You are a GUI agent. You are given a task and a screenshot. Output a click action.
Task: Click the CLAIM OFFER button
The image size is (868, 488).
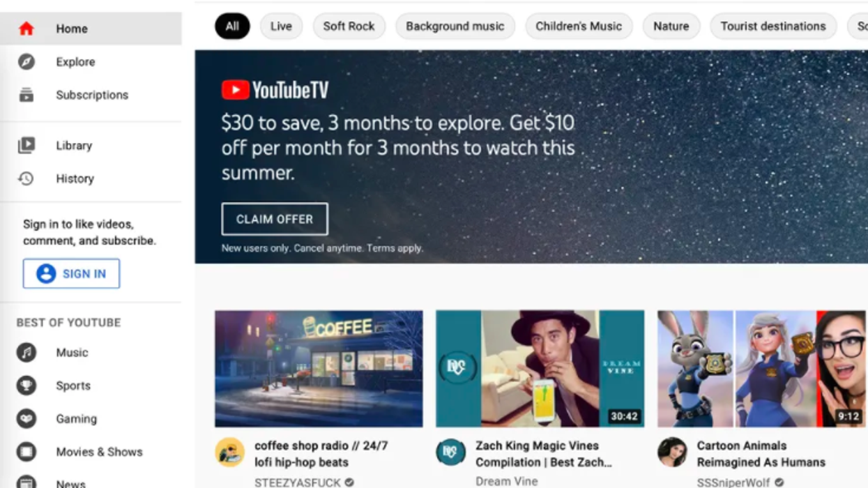click(x=275, y=219)
